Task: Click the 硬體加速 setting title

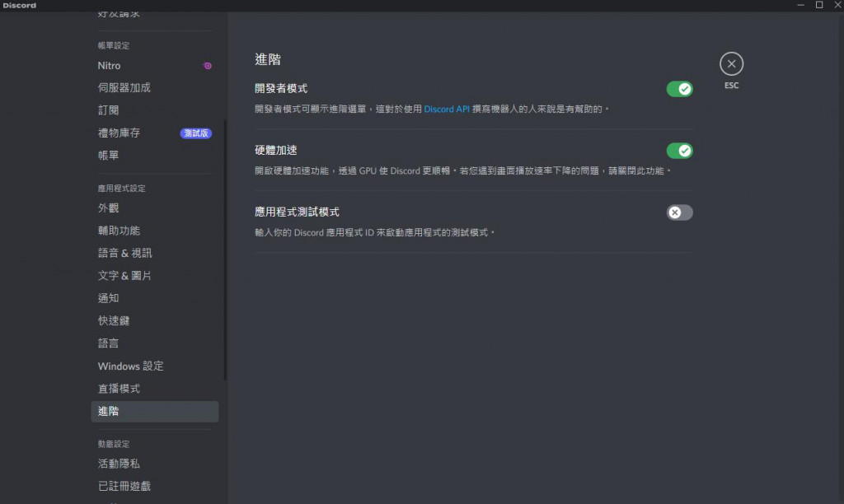Action: pos(275,151)
